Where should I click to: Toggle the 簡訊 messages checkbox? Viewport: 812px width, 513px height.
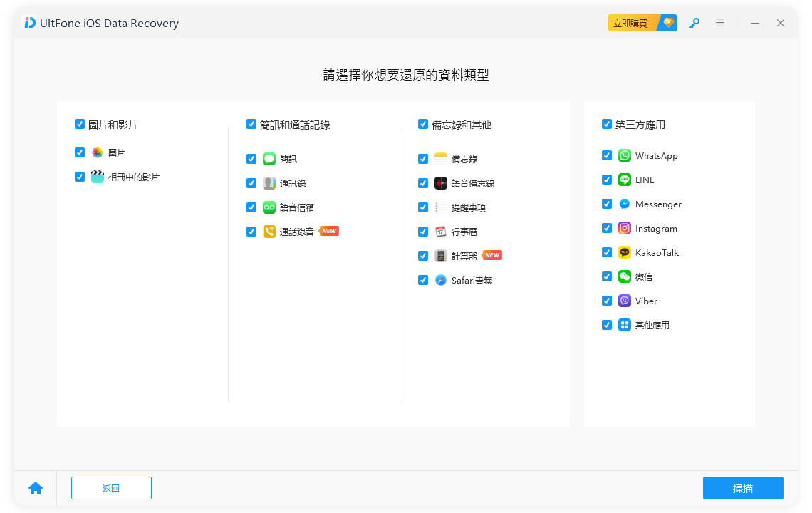click(x=251, y=159)
